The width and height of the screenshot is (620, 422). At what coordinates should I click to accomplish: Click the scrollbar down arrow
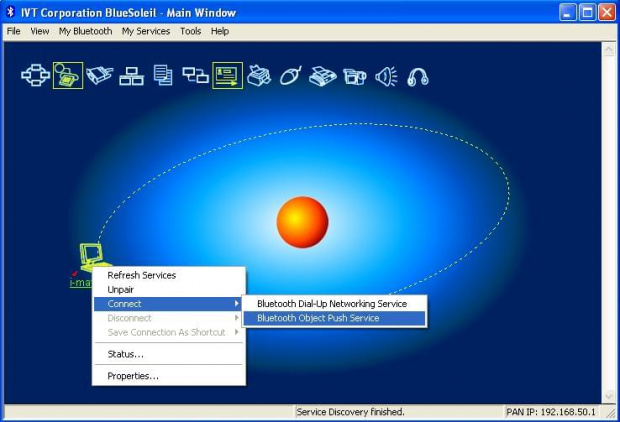coord(608,396)
